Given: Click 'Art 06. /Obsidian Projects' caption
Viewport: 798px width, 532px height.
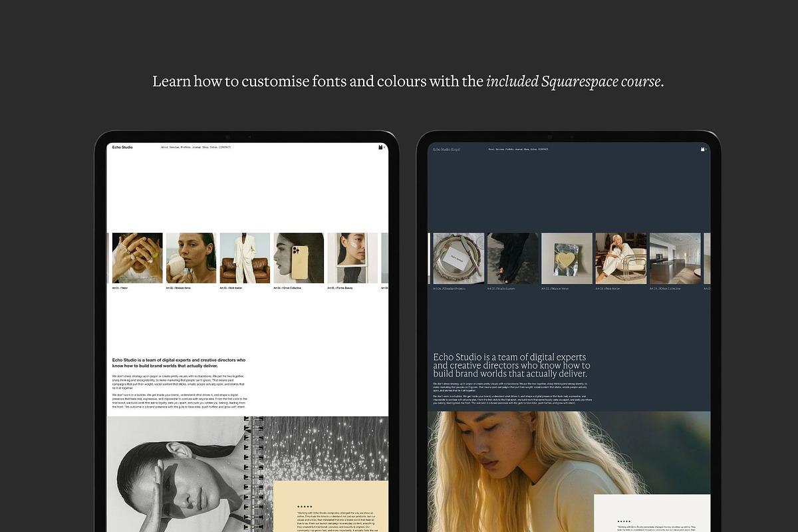Looking at the screenshot, I should (448, 289).
